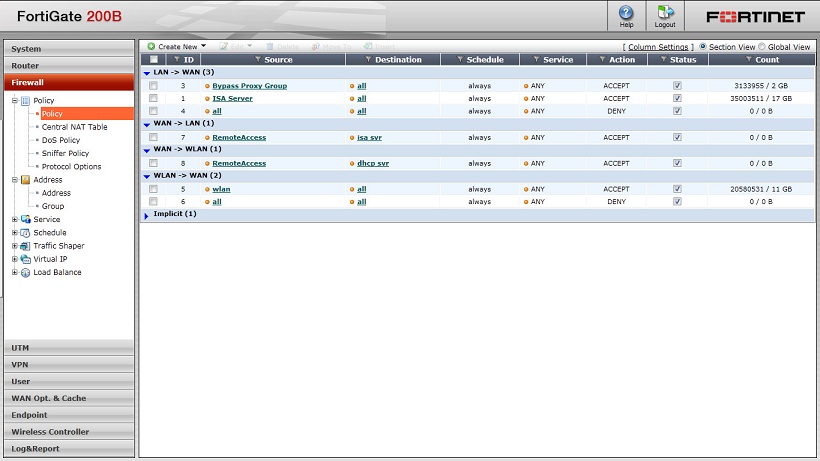Select DoS Policy in the tree

click(61, 140)
